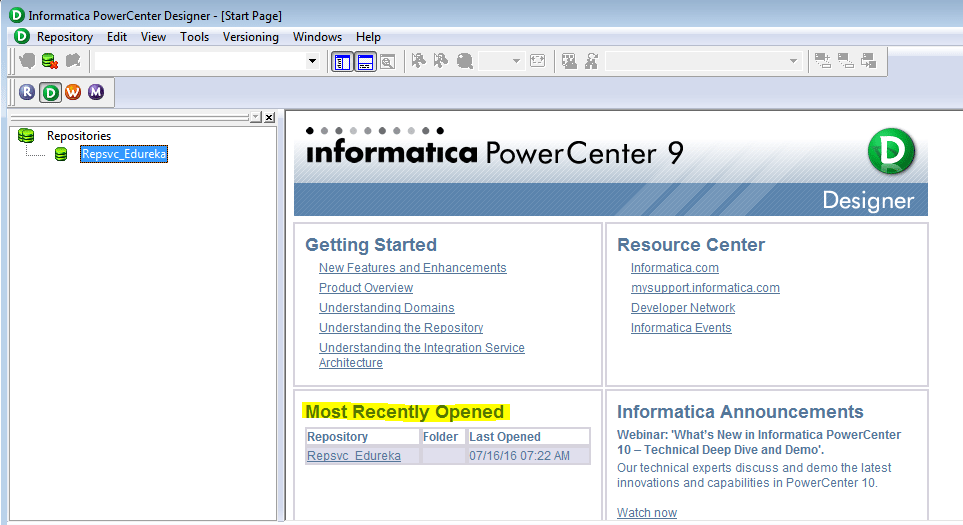963x525 pixels.
Task: Click the Informatica Announcements heading
Action: pos(740,411)
